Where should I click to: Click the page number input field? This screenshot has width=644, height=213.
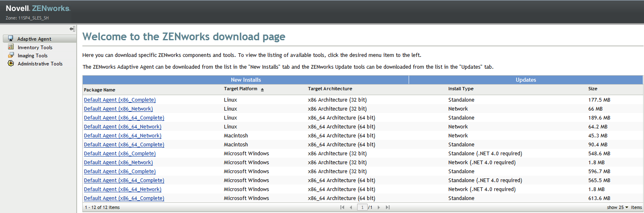[362, 207]
